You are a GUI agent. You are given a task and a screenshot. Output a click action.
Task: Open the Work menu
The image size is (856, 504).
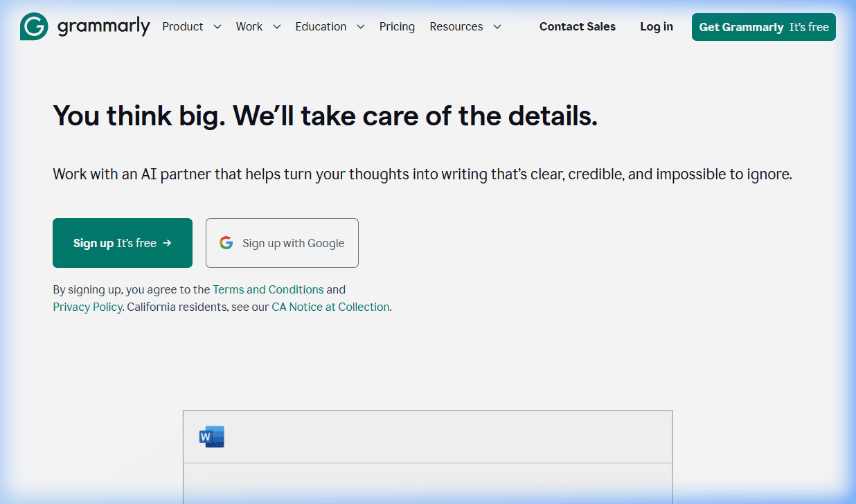tap(249, 26)
